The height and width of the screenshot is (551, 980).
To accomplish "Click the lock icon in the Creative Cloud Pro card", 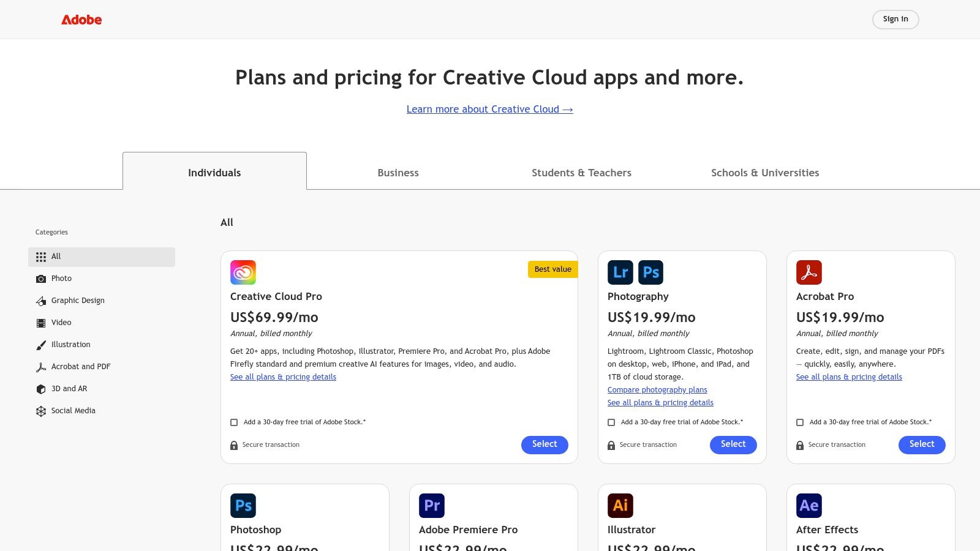I will pos(234,446).
